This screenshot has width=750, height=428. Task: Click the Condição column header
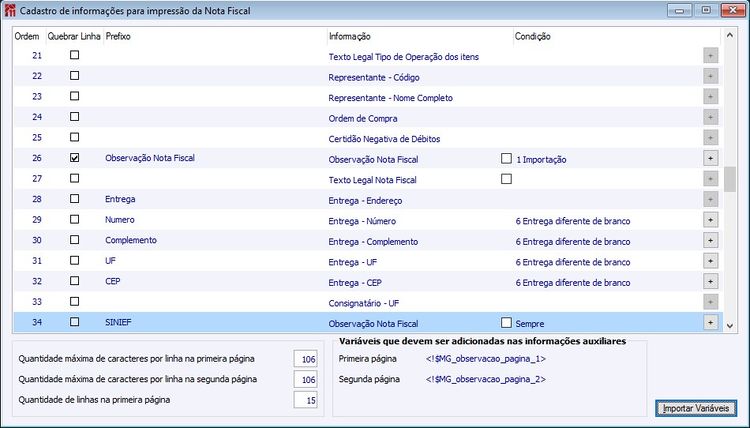532,36
